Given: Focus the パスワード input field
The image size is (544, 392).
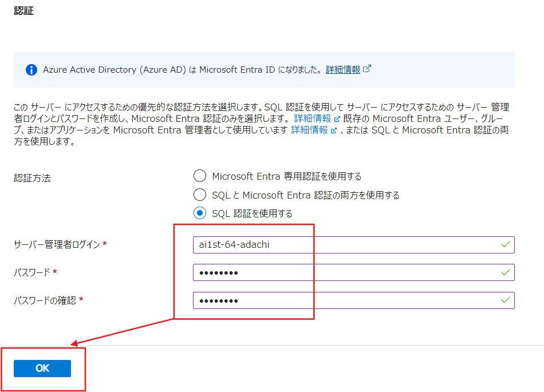Looking at the screenshot, I should point(353,272).
